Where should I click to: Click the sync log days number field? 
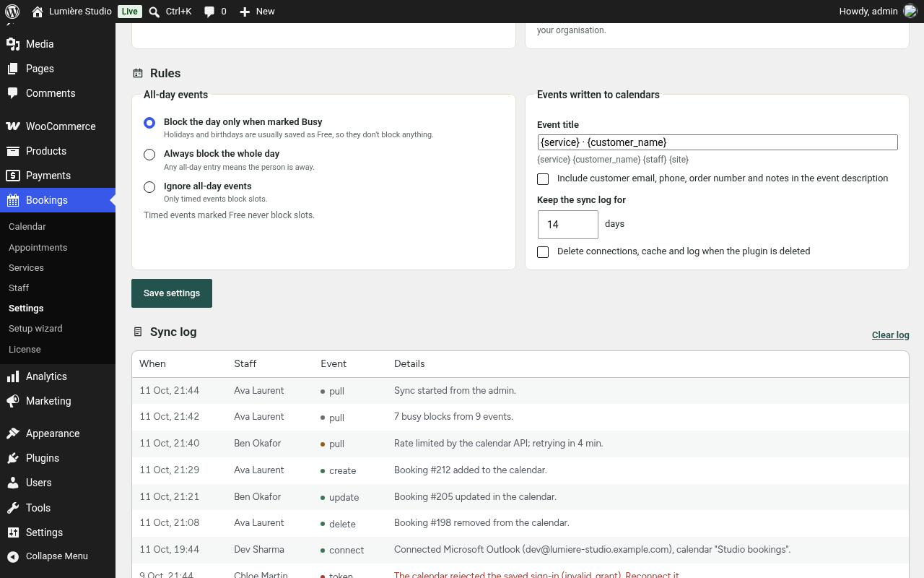tap(568, 225)
